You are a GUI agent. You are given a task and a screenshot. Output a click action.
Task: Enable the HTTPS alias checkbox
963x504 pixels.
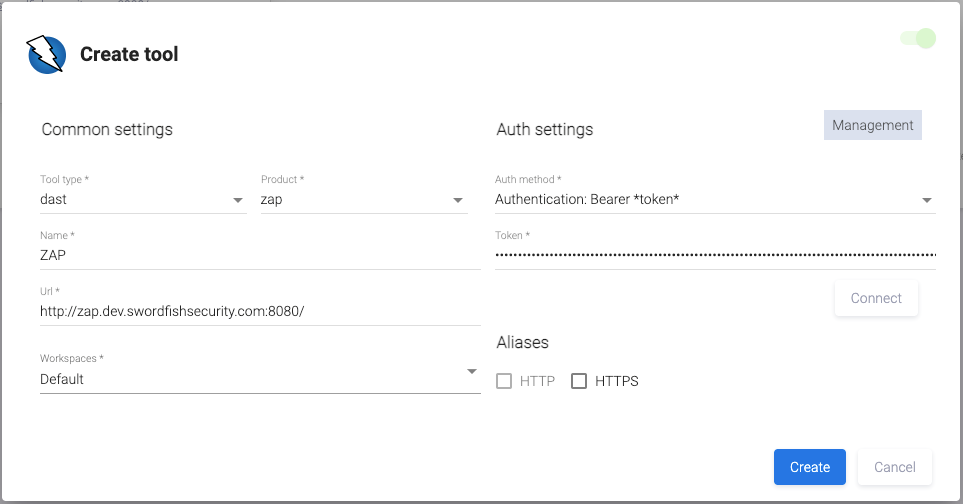click(579, 381)
